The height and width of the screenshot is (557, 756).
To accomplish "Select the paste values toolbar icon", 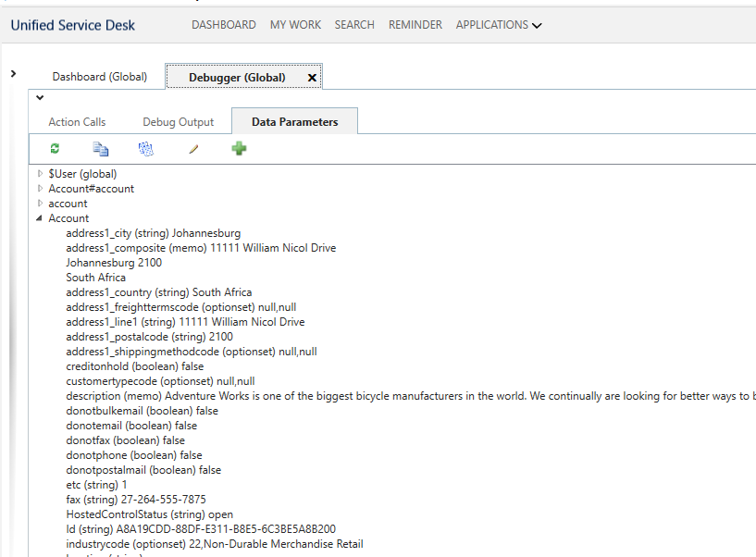I will tap(145, 148).
